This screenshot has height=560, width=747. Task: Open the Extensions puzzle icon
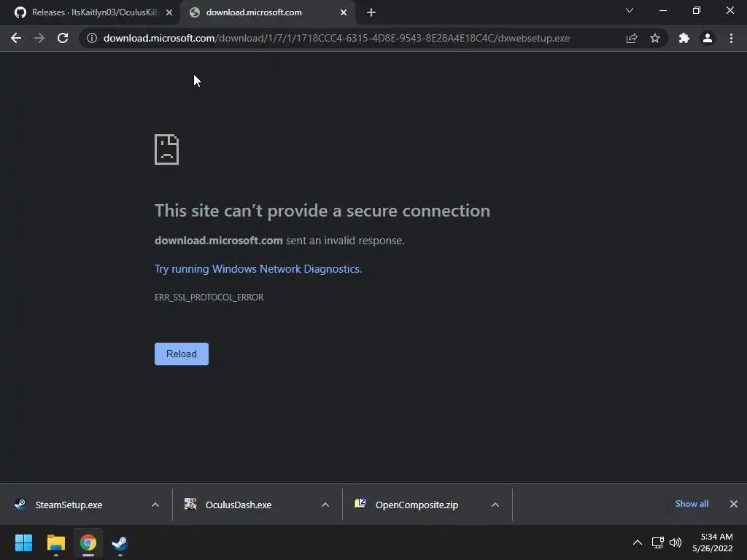(x=684, y=38)
